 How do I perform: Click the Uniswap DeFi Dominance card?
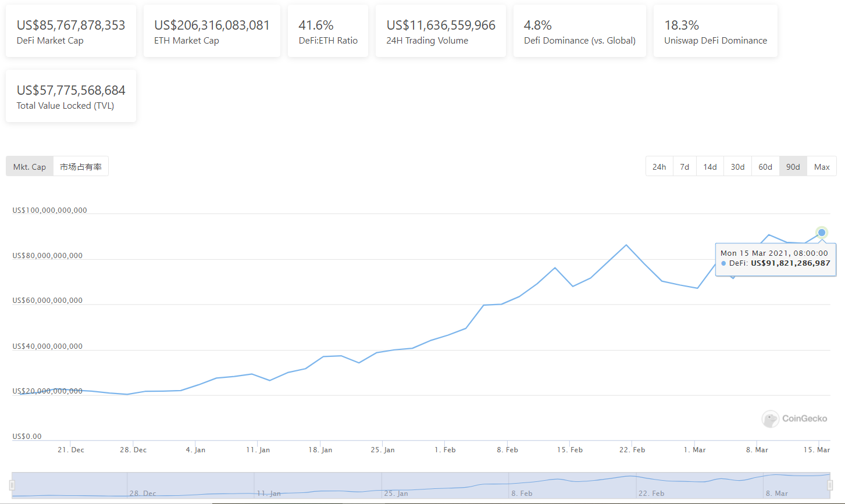pos(715,31)
